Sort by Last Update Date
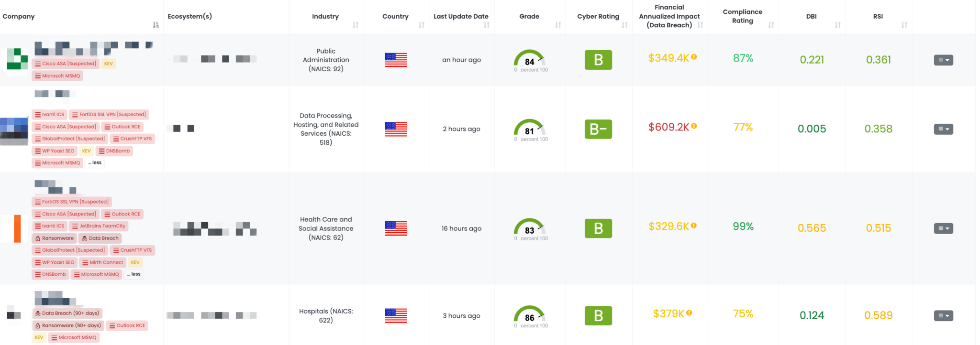 point(487,25)
